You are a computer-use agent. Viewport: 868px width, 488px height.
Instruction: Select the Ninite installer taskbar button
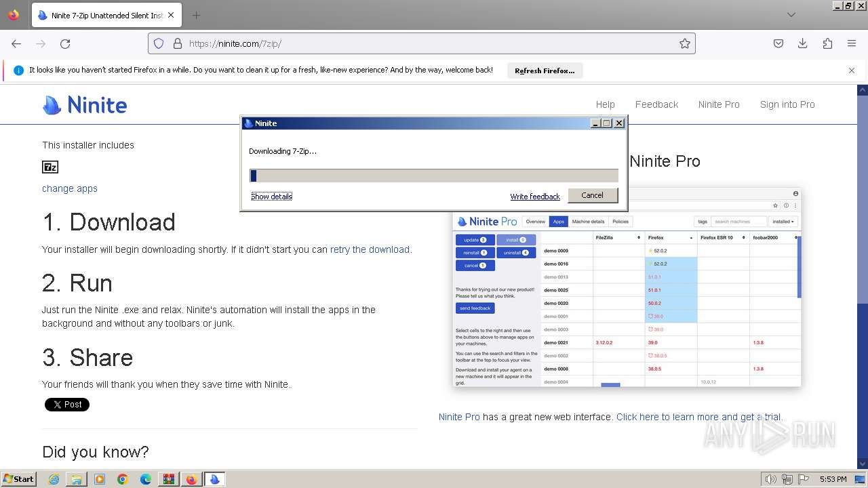click(x=214, y=479)
